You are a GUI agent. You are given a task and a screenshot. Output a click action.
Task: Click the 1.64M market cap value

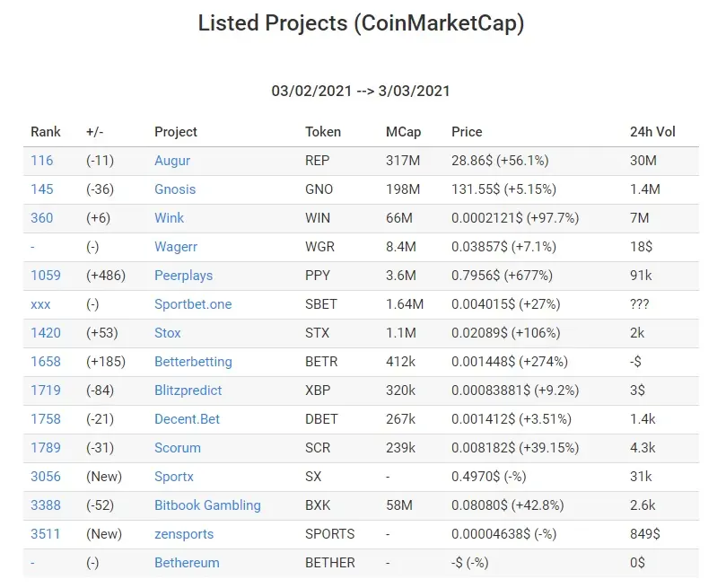[405, 304]
